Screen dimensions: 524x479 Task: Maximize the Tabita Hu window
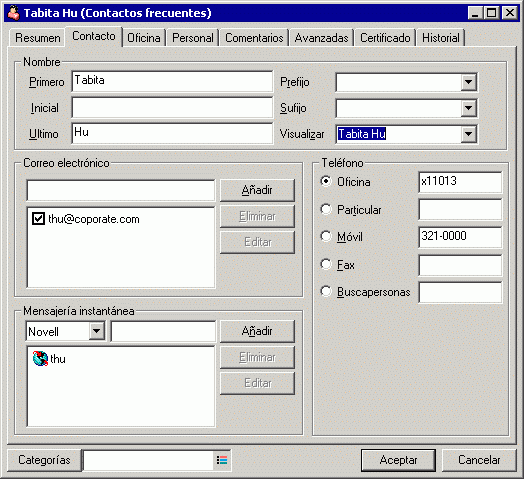(x=491, y=13)
